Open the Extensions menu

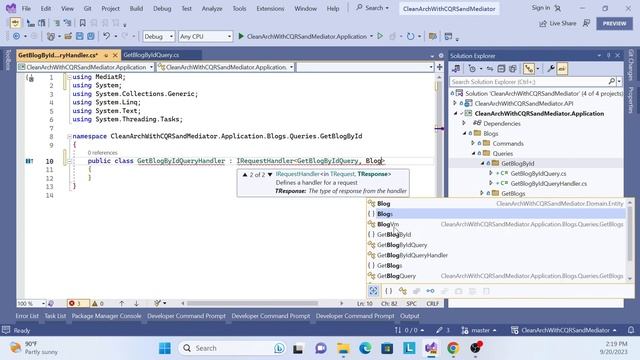[x=270, y=8]
